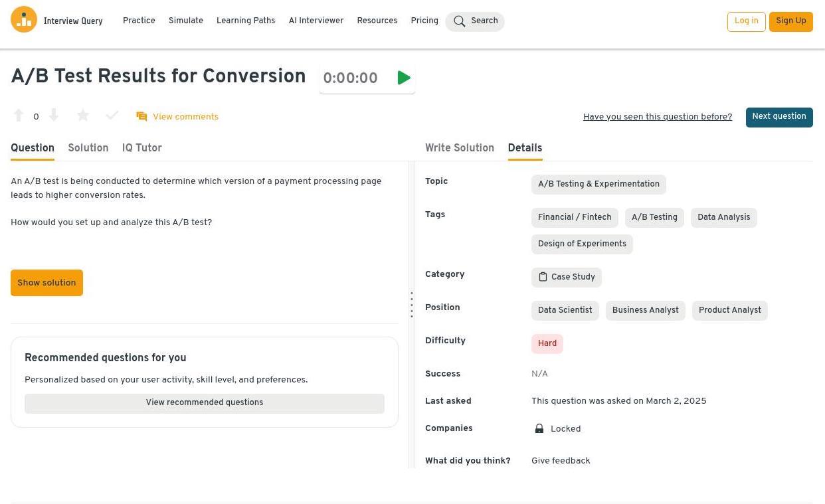Upvote this question with the up arrow
This screenshot has width=825, height=504.
click(x=19, y=116)
